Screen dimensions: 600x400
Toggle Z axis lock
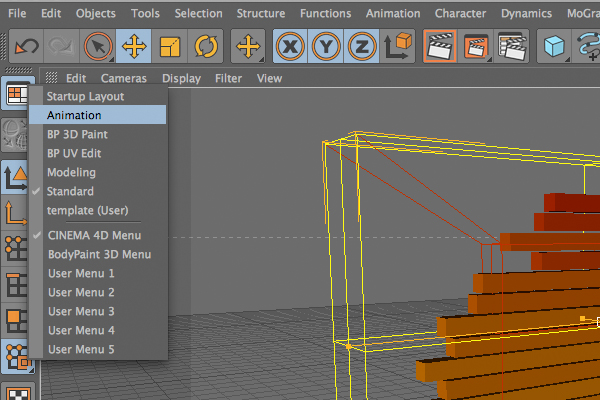361,46
